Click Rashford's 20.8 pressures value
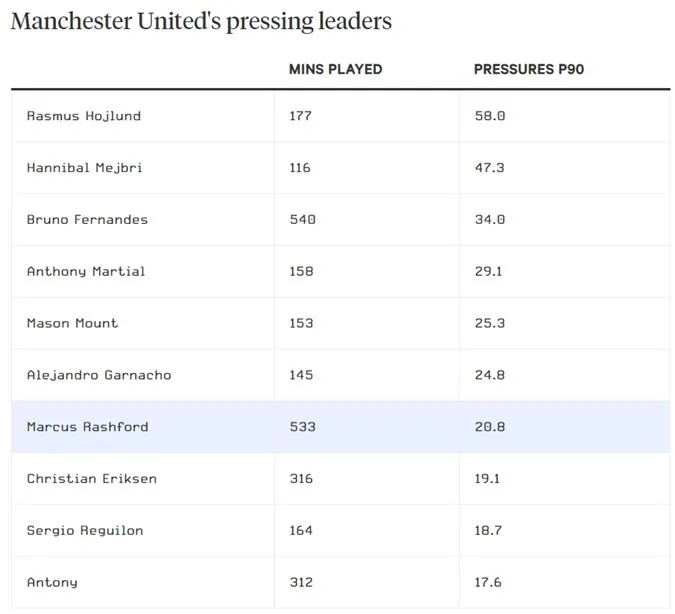Screen dimensions: 675x614 click(x=490, y=427)
